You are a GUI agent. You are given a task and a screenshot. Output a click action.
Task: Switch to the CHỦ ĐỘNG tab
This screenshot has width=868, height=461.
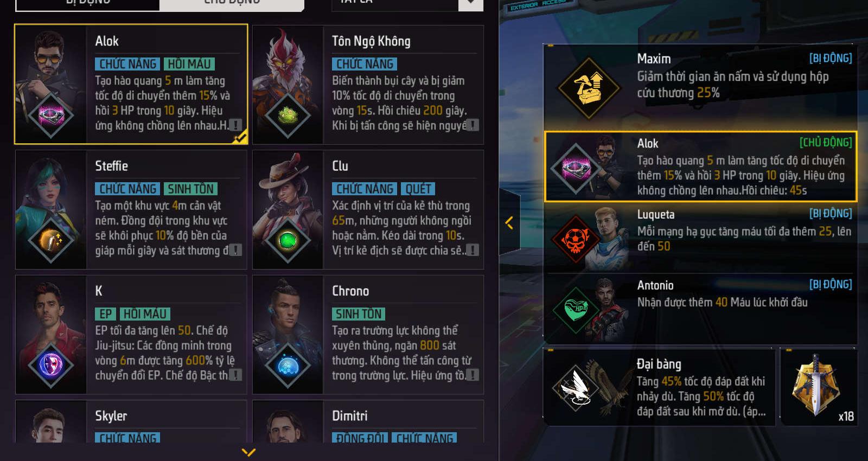pos(232,3)
